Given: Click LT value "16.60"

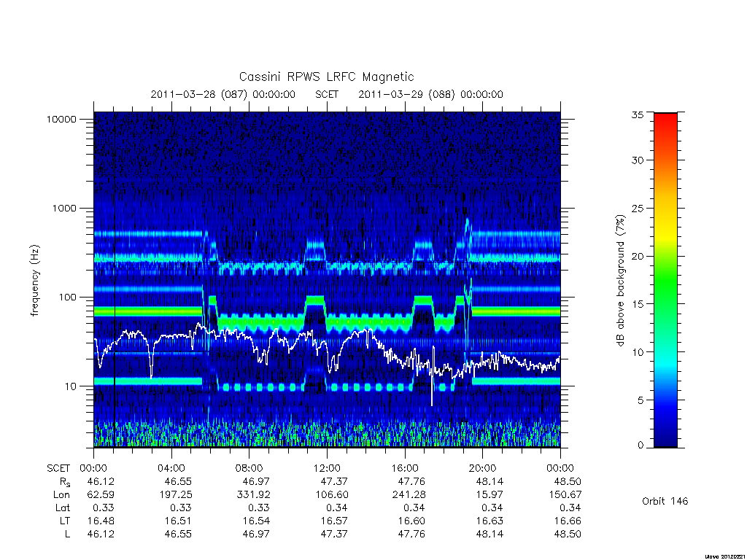Looking at the screenshot, I should (411, 521).
